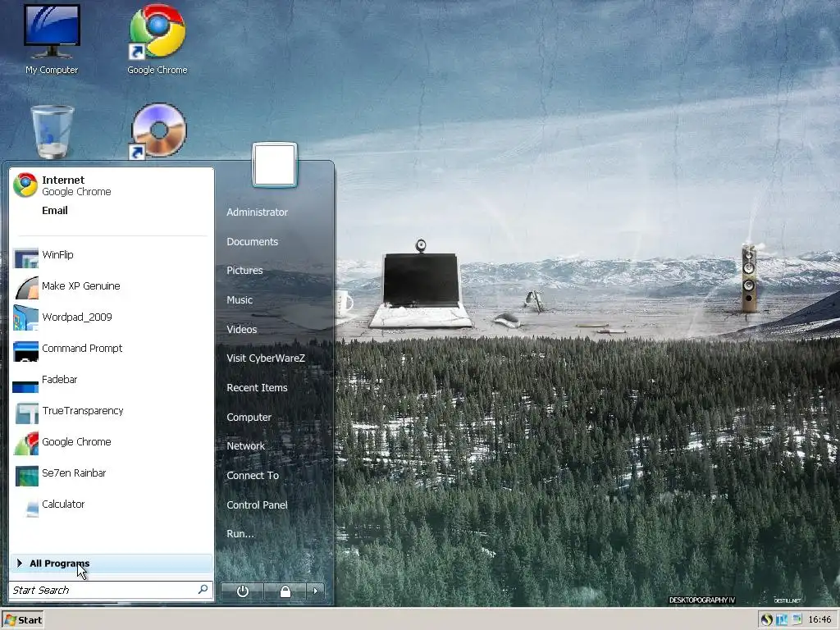The image size is (840, 630).
Task: Click the search magnifier icon
Action: click(203, 589)
